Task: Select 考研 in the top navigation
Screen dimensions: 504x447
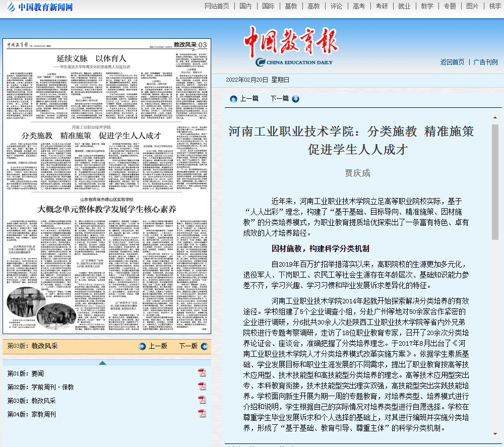Action: [382, 6]
